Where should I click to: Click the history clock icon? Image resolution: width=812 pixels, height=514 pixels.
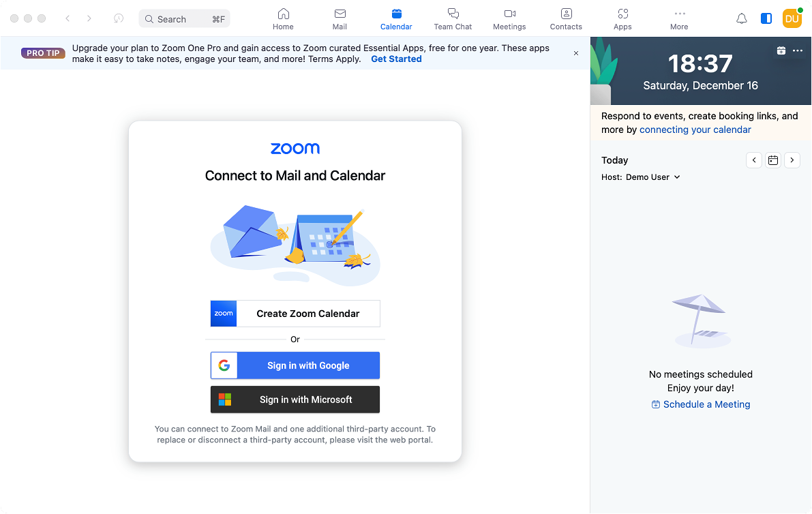[x=119, y=18]
